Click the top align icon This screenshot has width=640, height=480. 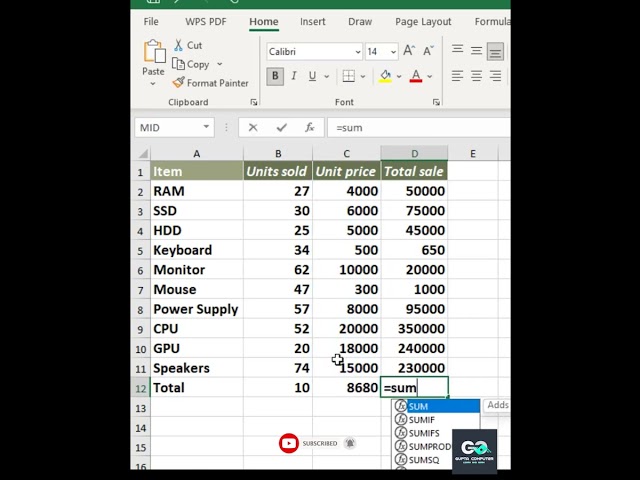coord(457,51)
